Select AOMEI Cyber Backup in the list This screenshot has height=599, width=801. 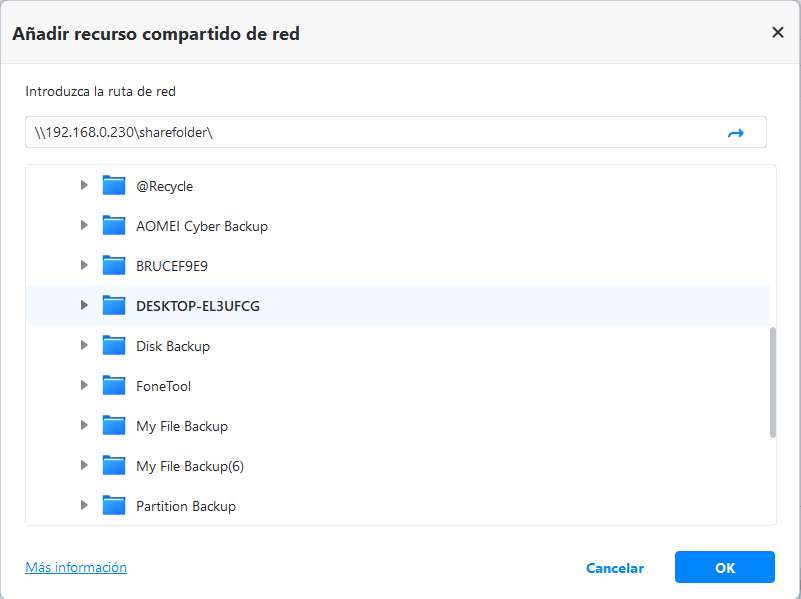pos(202,226)
